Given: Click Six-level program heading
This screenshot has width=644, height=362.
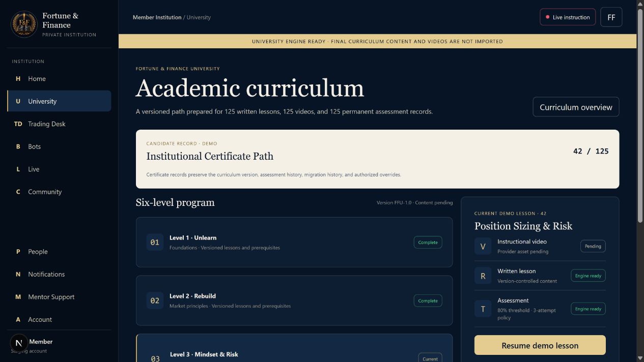Looking at the screenshot, I should tap(175, 202).
